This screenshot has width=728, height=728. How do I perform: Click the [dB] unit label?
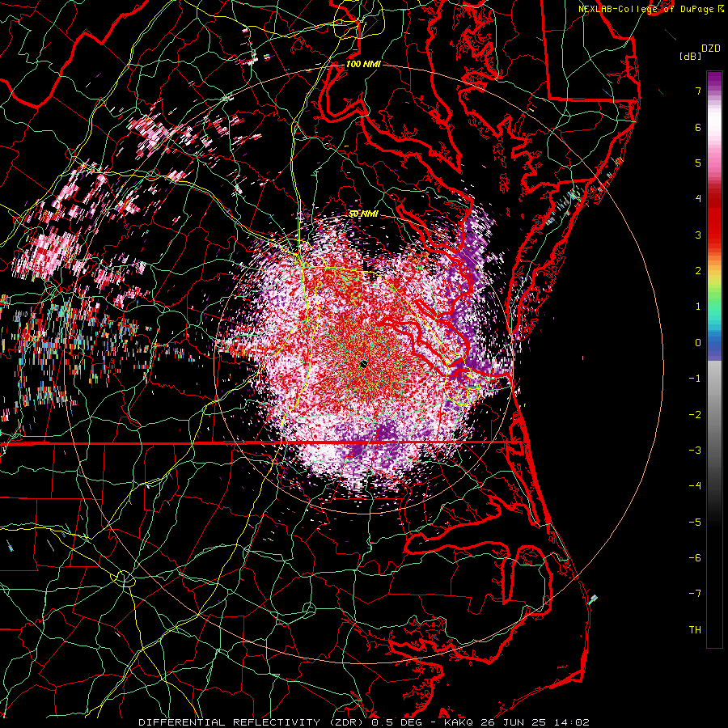tap(690, 56)
